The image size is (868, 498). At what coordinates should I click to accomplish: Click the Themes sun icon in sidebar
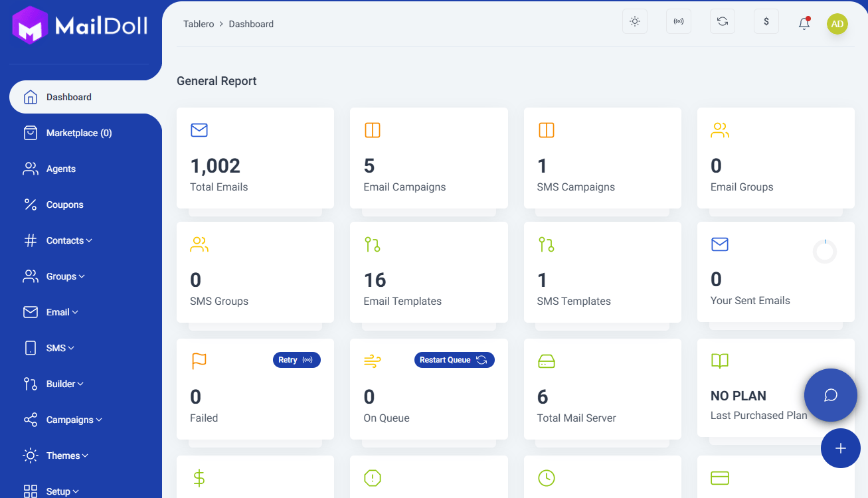click(31, 456)
